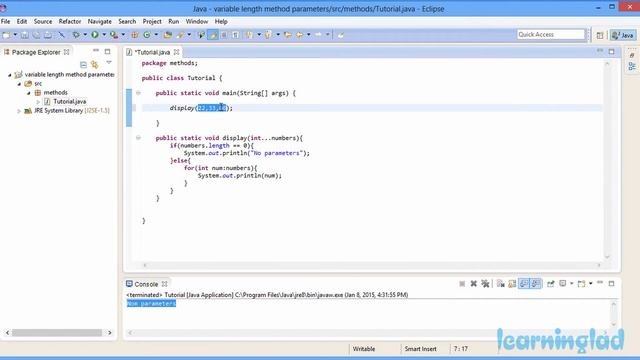Toggle Scroll Lock in Console toolbar
640x360 pixels.
[x=512, y=284]
